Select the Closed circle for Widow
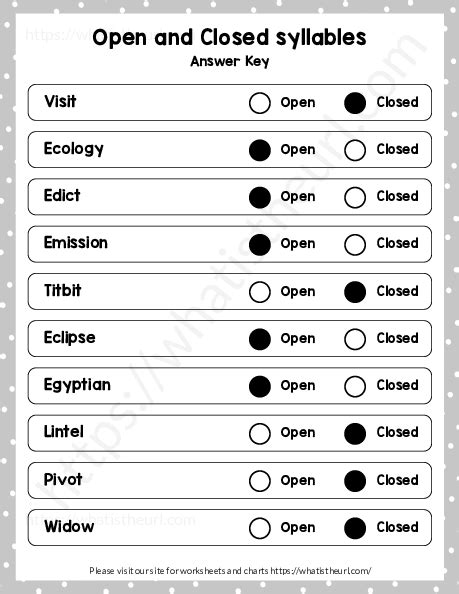This screenshot has height=594, width=459. (355, 528)
